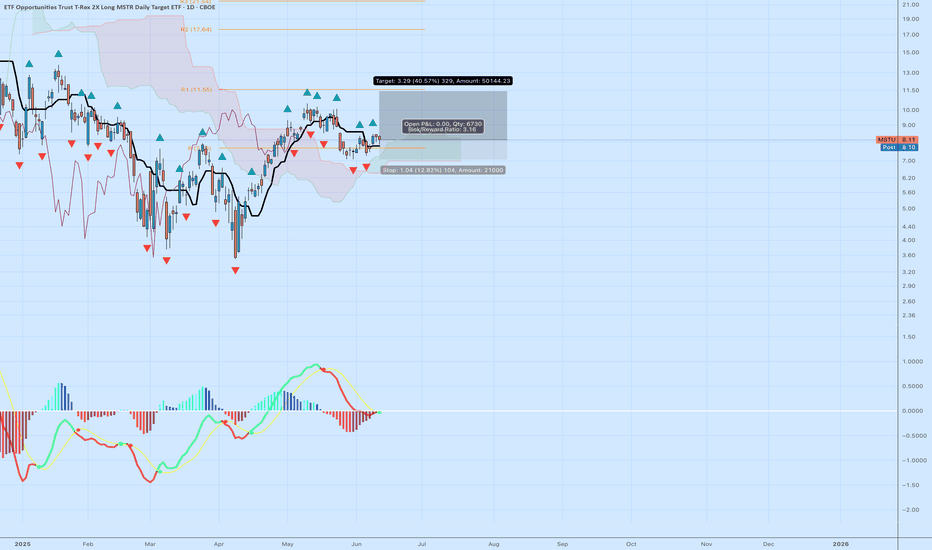Click the -0.5000 indicator scale value
The width and height of the screenshot is (932, 550).
pos(914,436)
